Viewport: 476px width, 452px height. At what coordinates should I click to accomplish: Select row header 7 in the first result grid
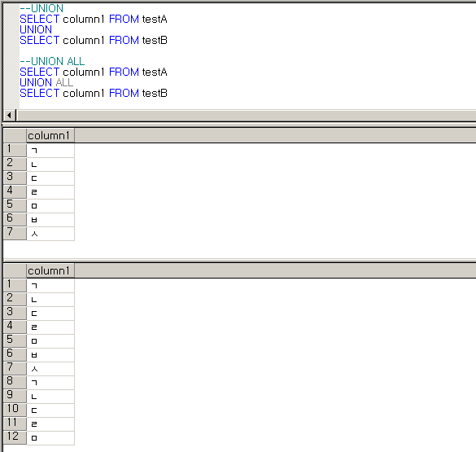click(15, 233)
